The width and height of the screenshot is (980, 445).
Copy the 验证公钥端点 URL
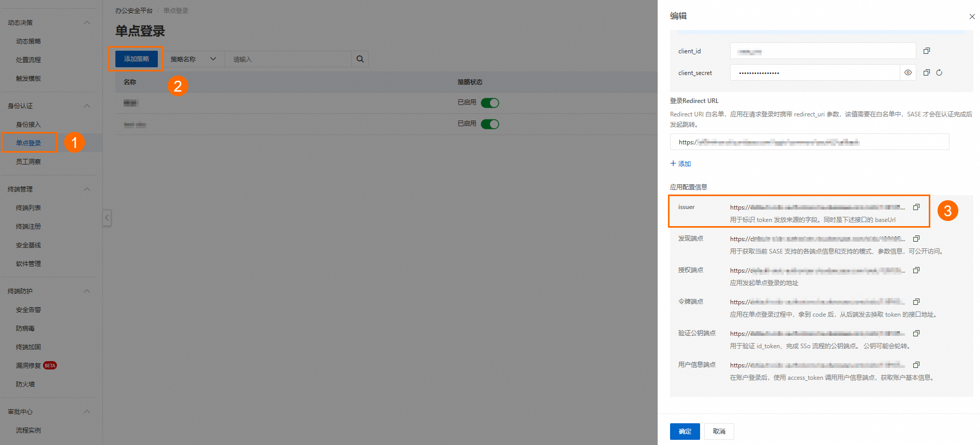tap(916, 333)
